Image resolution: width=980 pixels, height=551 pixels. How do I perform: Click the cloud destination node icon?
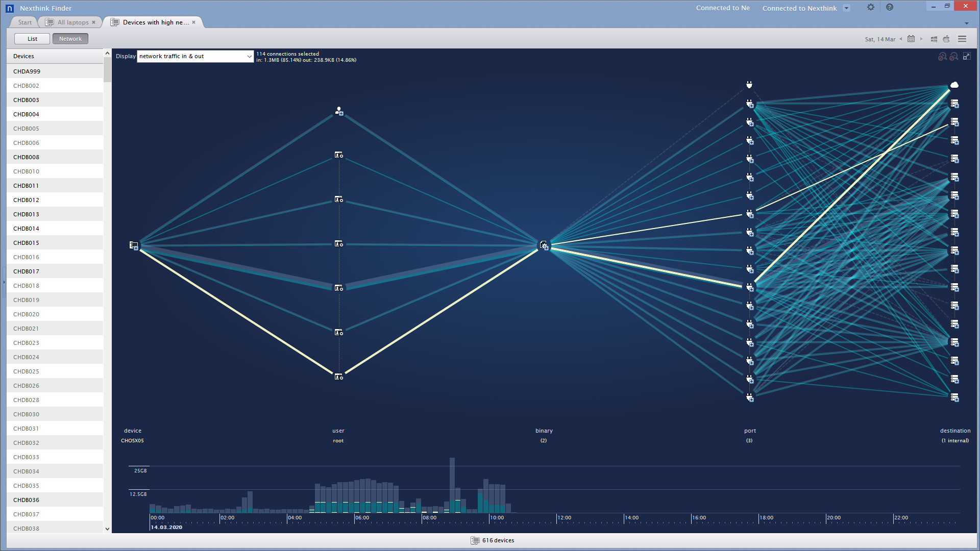coord(954,85)
